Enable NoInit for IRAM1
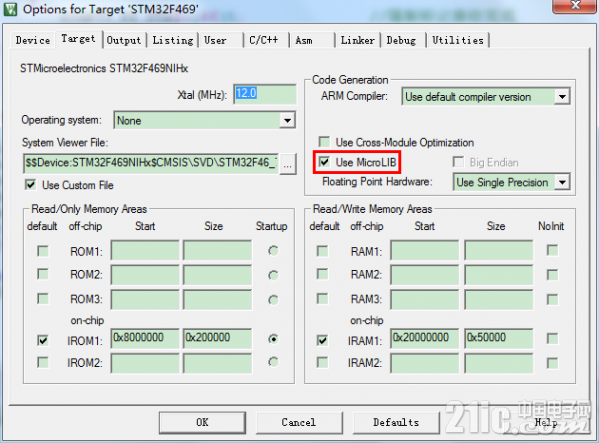This screenshot has height=443, width=599. (x=552, y=338)
